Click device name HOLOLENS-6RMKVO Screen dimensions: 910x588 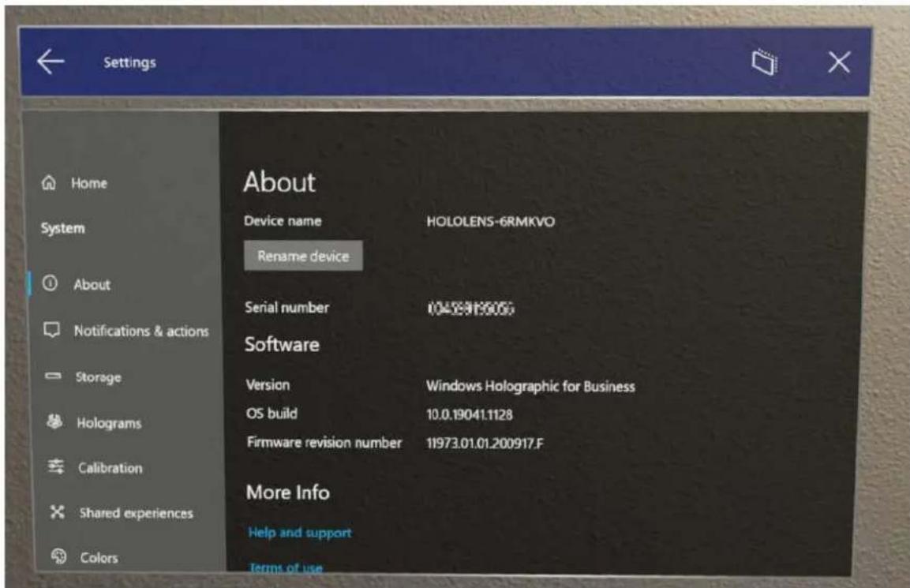point(490,221)
